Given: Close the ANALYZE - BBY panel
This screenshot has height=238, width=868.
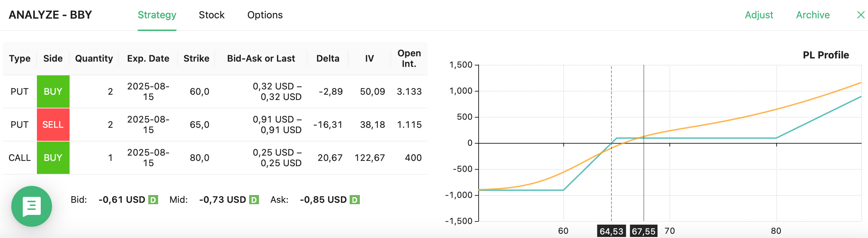Looking at the screenshot, I should pyautogui.click(x=861, y=15).
